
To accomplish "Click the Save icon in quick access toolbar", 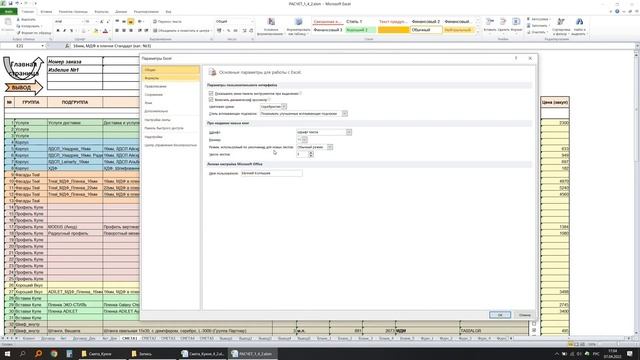I will (11, 3).
